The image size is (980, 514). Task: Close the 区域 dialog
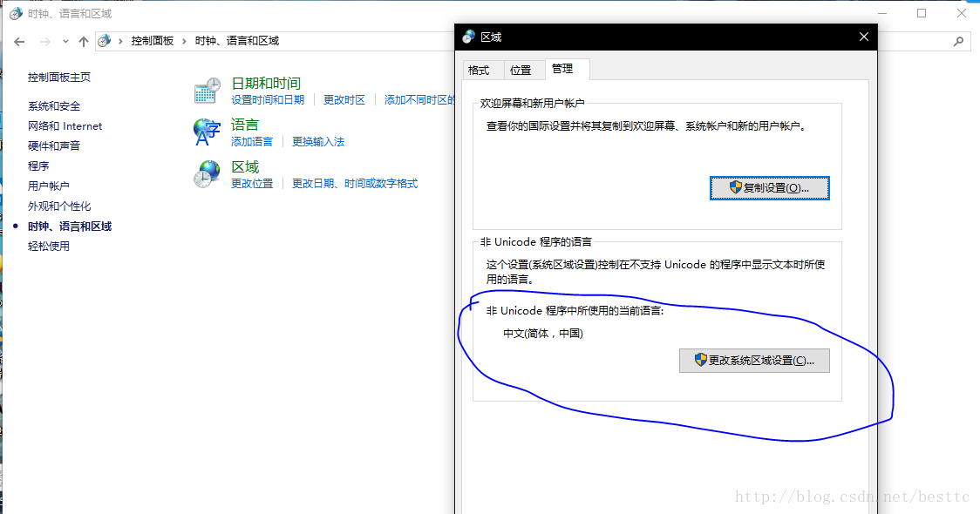click(x=864, y=37)
